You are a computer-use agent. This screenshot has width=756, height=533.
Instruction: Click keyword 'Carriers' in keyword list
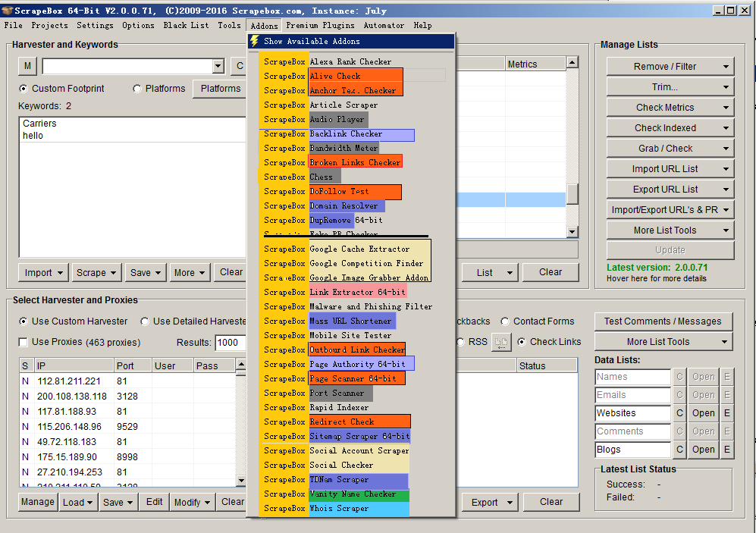(39, 124)
